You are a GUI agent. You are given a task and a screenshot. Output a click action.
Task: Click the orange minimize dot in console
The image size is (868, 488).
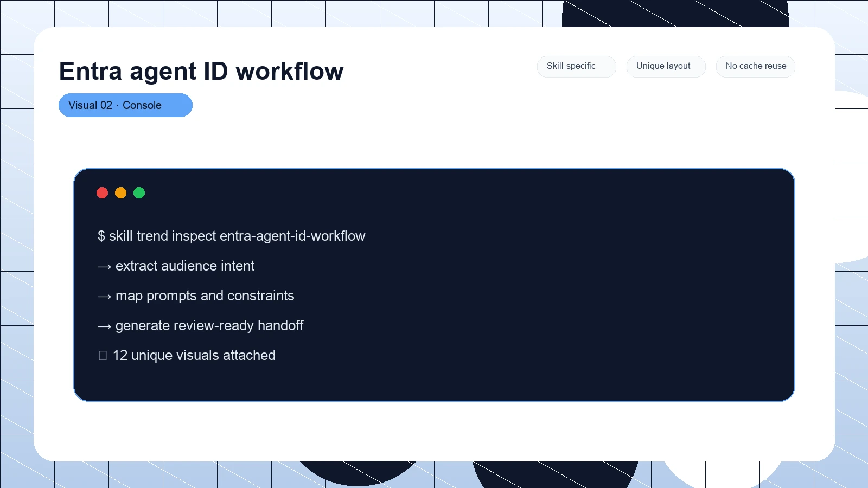[x=120, y=192]
